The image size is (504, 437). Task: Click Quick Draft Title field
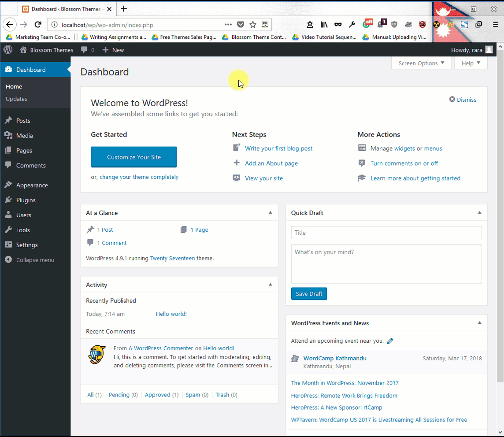point(386,233)
